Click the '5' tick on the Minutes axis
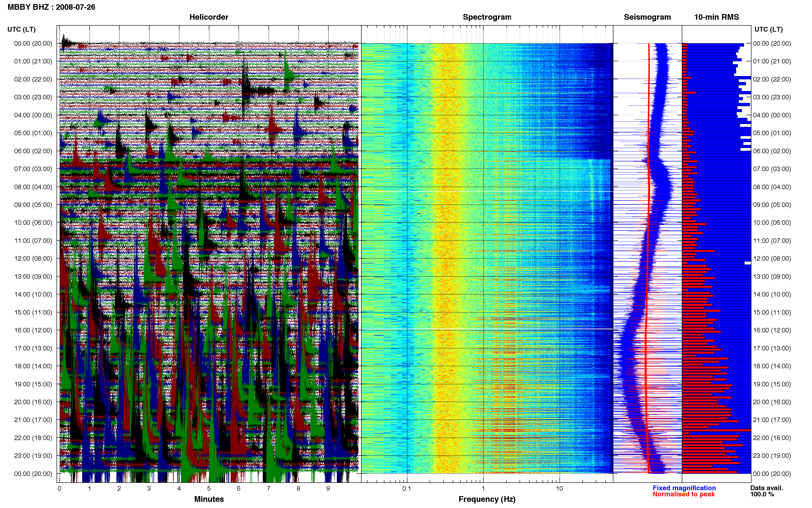 209,489
